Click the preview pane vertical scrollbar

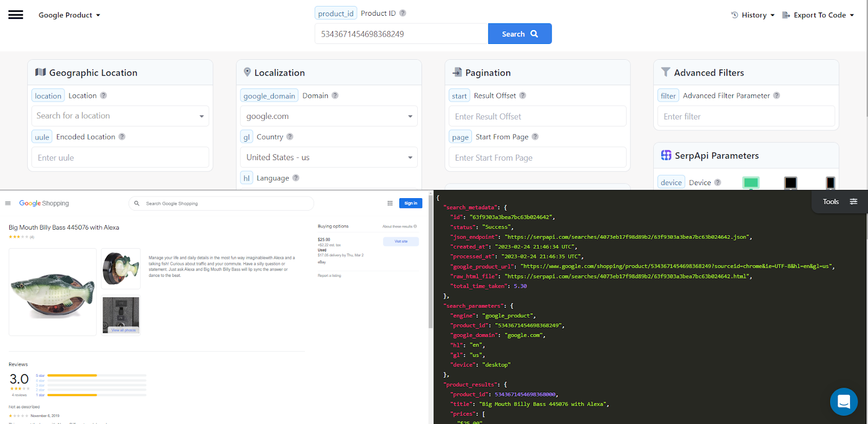click(430, 261)
